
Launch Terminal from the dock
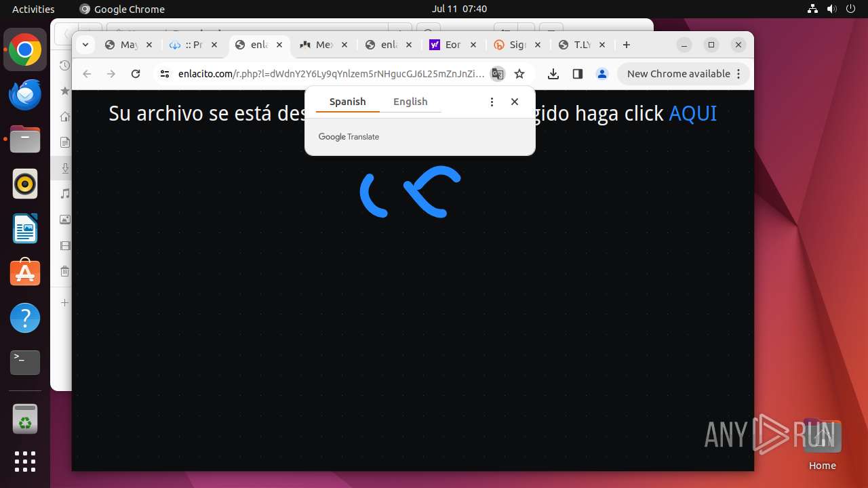click(25, 363)
